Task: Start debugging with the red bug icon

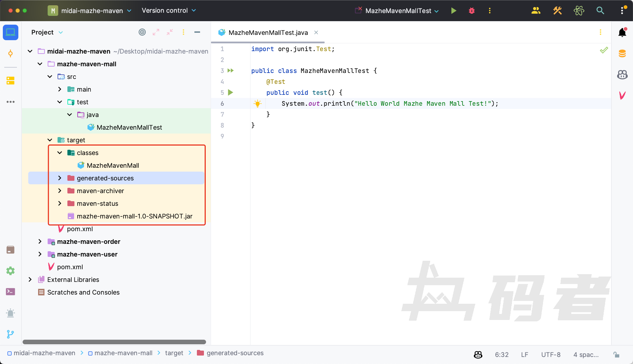Action: 472,11
